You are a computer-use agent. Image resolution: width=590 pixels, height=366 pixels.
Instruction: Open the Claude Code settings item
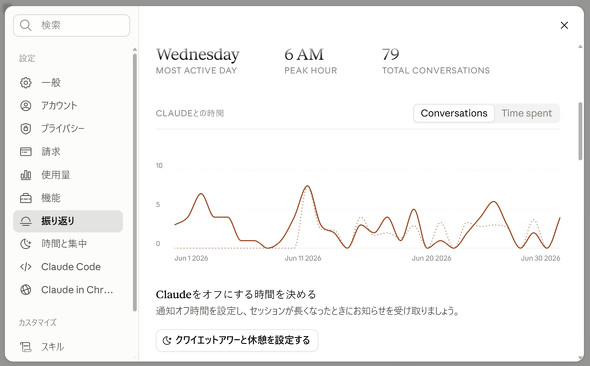(68, 267)
